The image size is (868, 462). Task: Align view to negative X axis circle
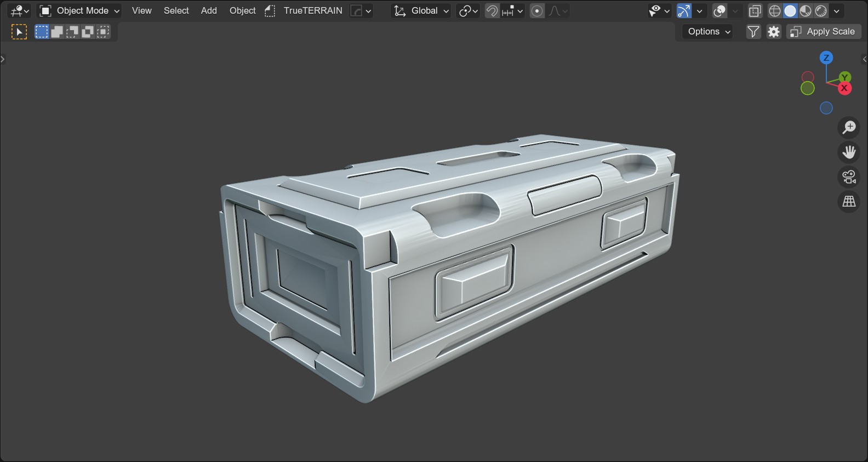(x=808, y=77)
